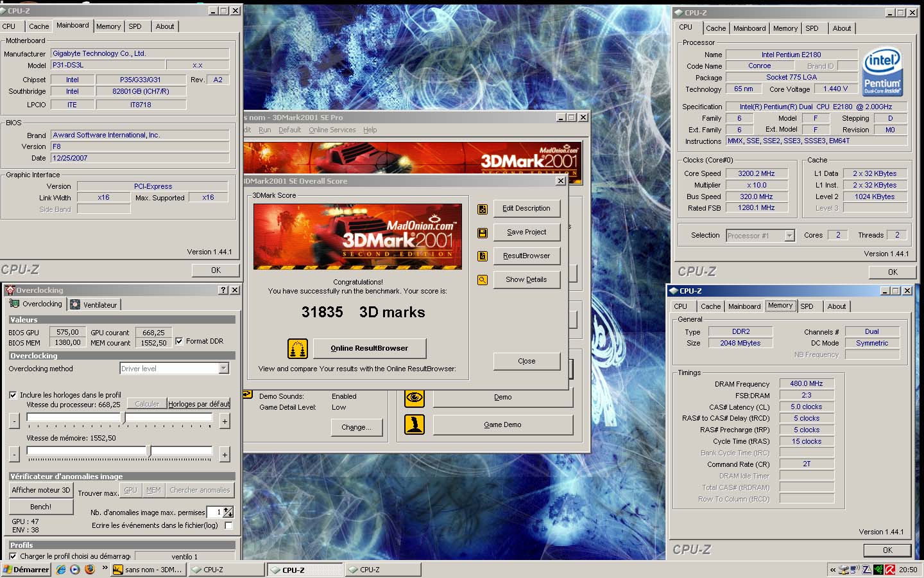Expand the quick launch chevron
This screenshot has height=578, width=924.
[x=105, y=568]
